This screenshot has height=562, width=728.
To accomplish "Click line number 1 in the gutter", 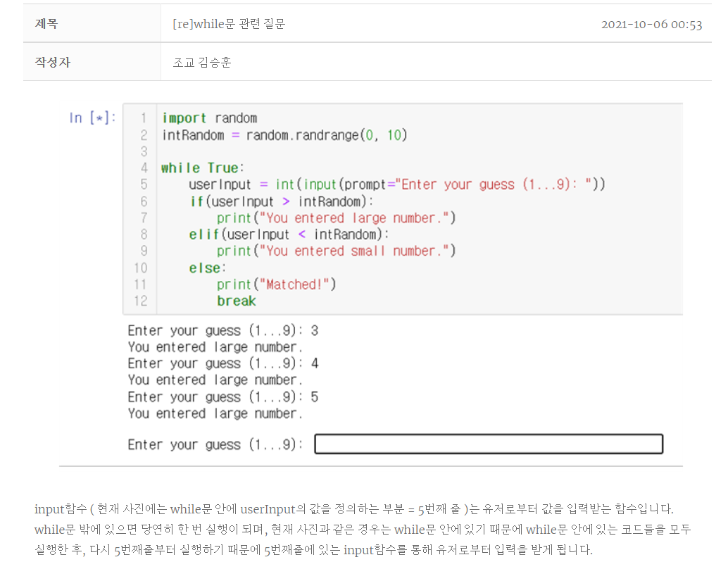I will pos(144,118).
